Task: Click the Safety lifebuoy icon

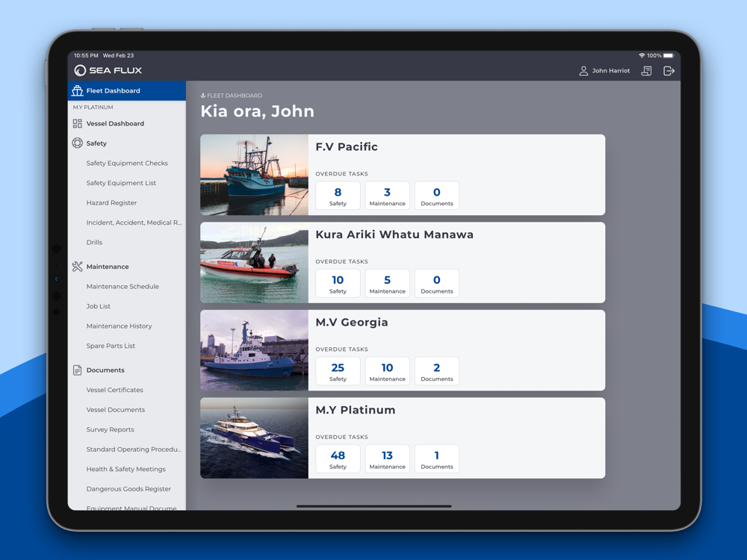Action: click(x=77, y=143)
